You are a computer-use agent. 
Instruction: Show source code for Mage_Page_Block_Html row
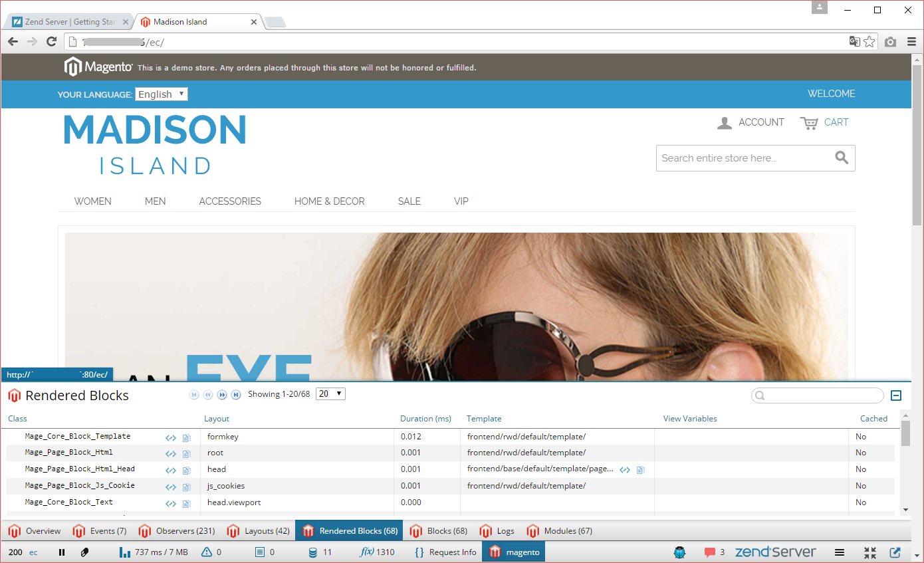coord(171,453)
